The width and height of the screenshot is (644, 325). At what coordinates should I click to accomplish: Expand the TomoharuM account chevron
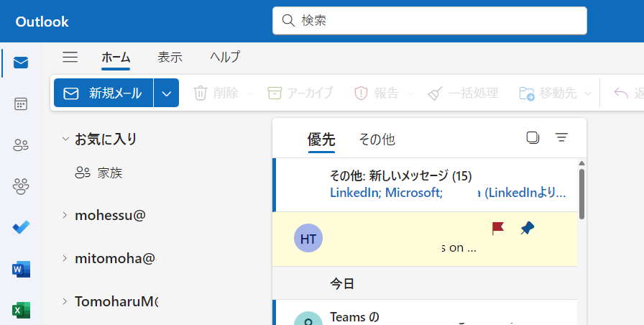65,301
